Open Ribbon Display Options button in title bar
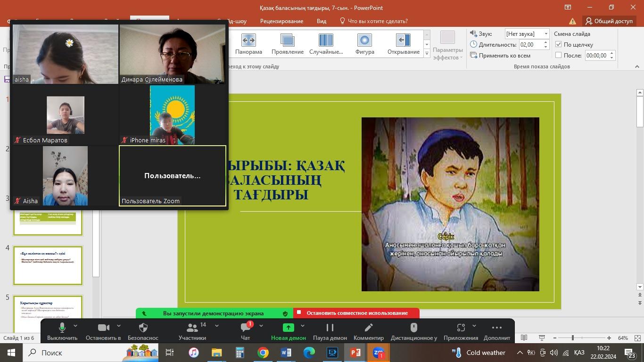The height and width of the screenshot is (362, 644). (568, 7)
